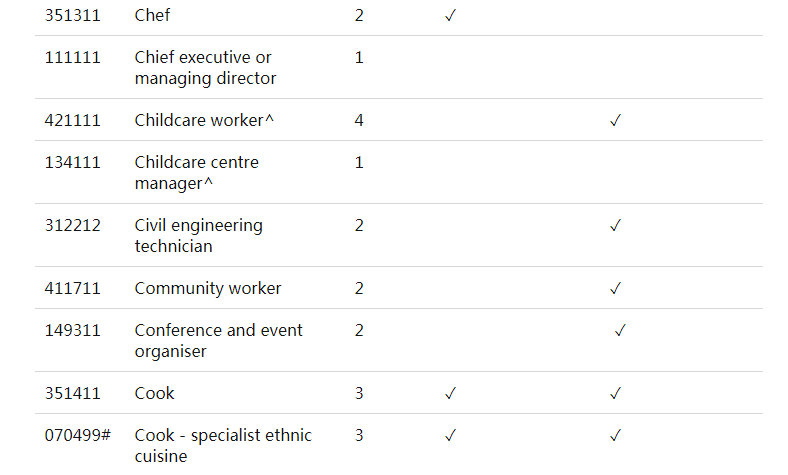Click the second checkmark in the Cook specialist ethnic cuisine row
788x475 pixels.
[x=615, y=435]
